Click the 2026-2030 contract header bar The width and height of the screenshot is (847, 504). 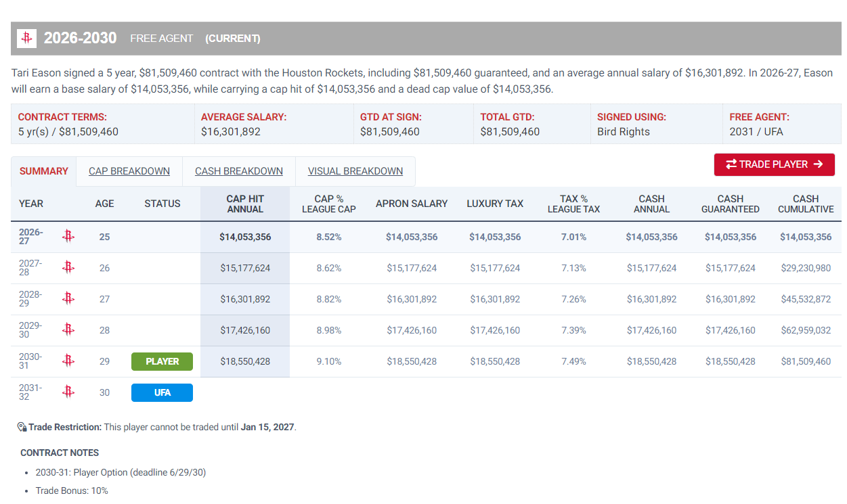(426, 39)
